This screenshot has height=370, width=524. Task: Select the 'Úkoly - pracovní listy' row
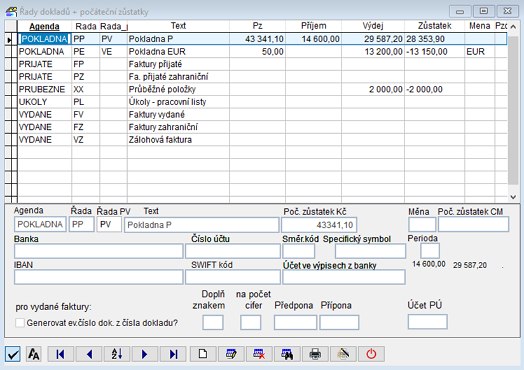(262, 102)
